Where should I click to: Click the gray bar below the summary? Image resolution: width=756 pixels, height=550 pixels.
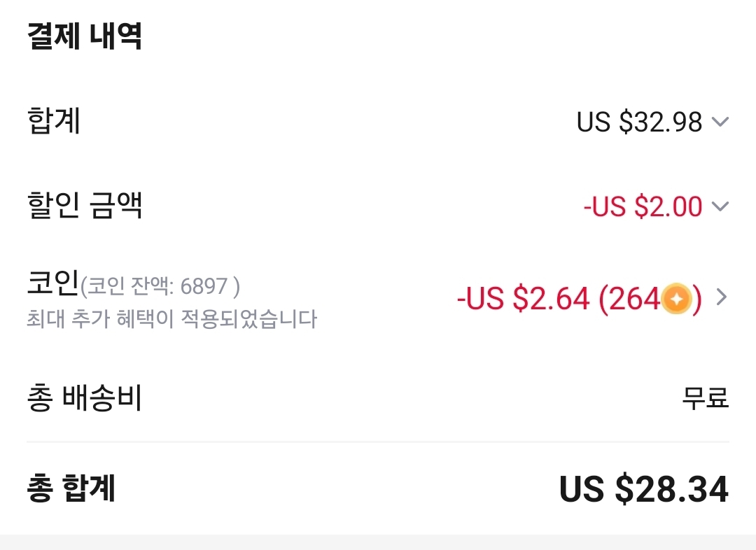[x=378, y=542]
